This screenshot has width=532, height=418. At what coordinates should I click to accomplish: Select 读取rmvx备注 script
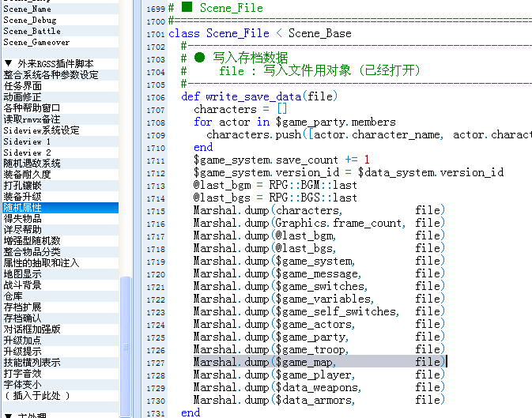[x=60, y=119]
